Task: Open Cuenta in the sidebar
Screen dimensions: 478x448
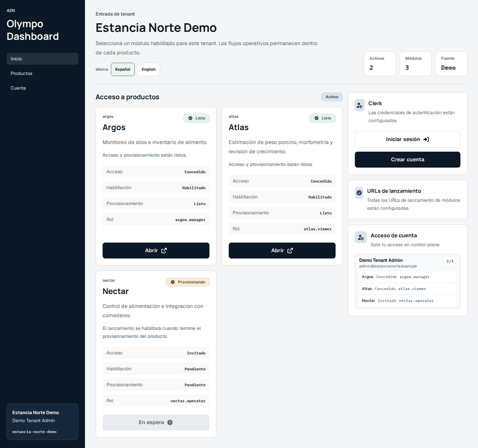Action: pos(42,88)
